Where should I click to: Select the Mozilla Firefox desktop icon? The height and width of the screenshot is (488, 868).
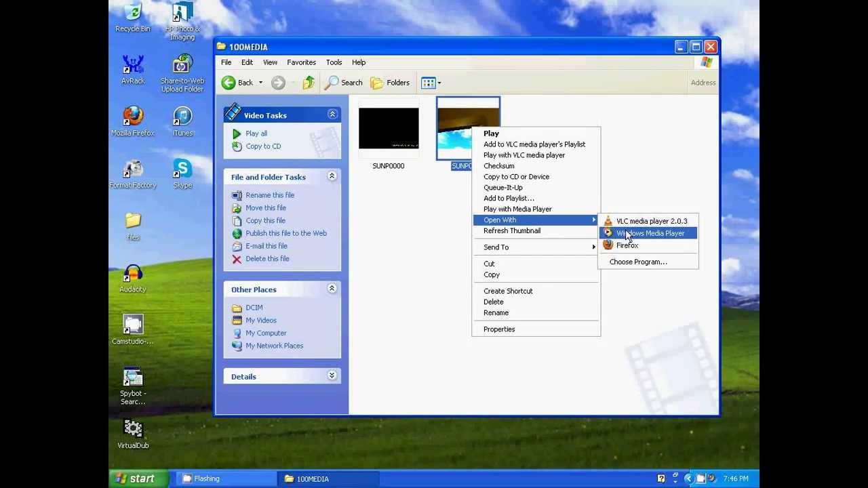coord(133,121)
